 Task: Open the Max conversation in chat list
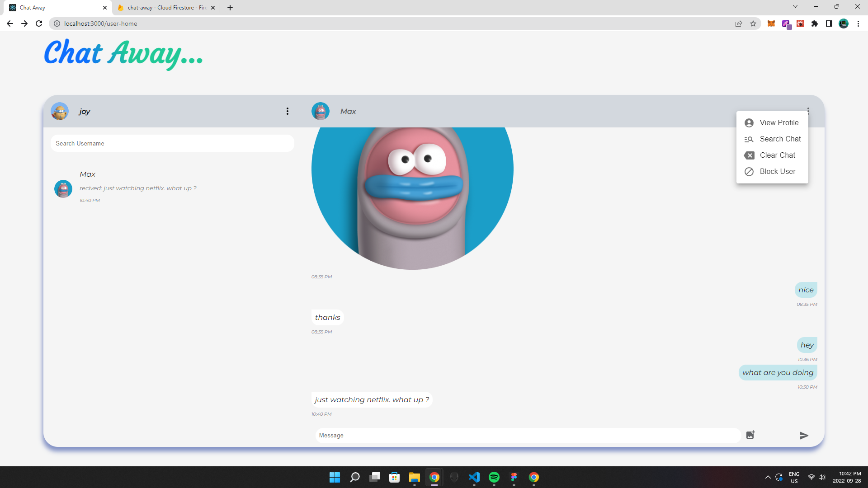[x=173, y=187]
